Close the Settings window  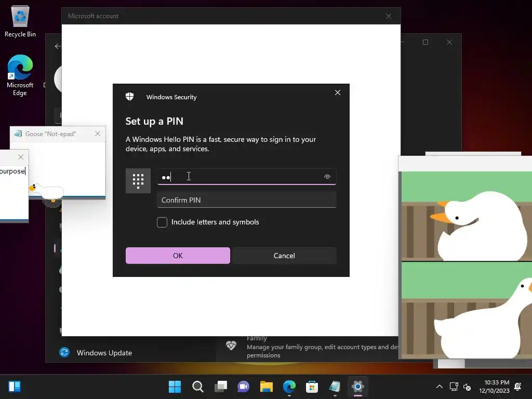click(449, 42)
